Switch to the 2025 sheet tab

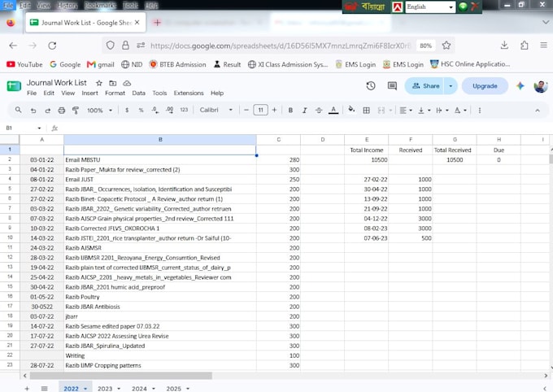[174, 388]
